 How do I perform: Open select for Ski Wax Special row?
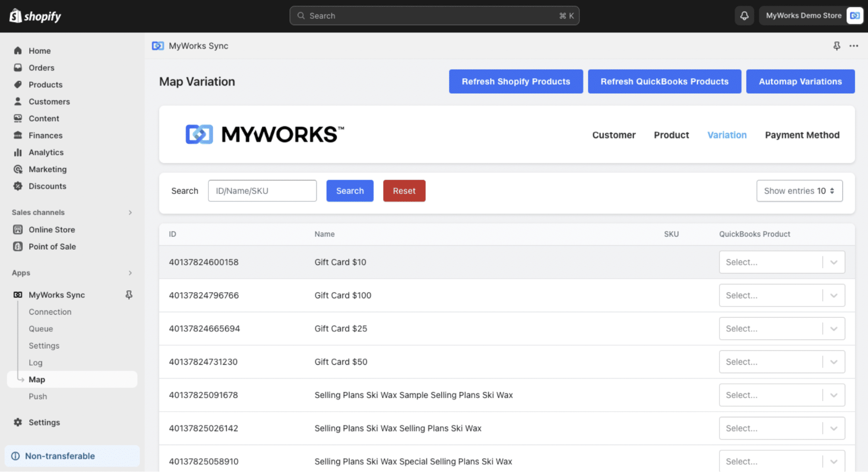(x=782, y=461)
